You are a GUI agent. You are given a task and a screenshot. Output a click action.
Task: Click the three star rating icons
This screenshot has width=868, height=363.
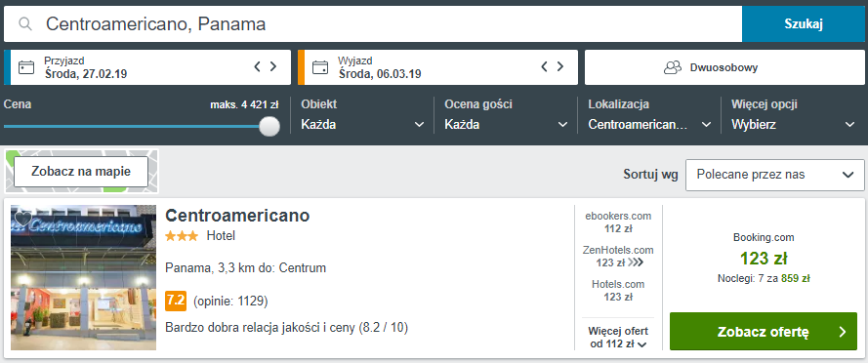182,236
